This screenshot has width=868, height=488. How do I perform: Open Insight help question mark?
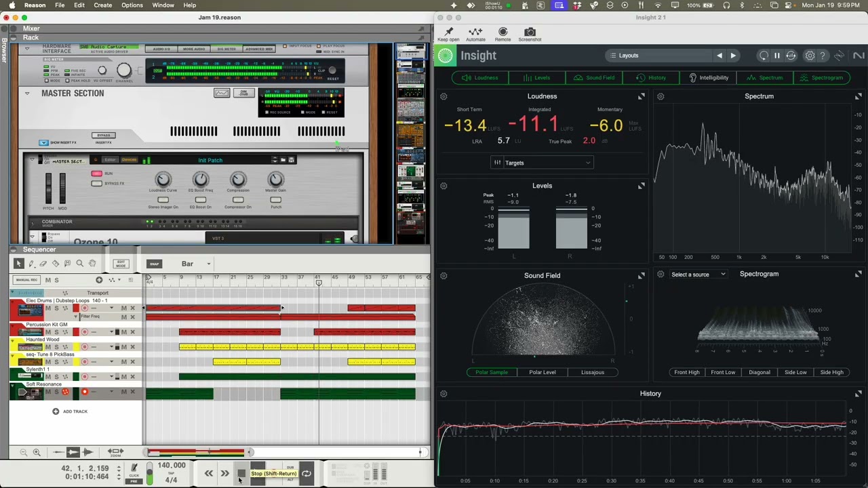click(x=823, y=56)
